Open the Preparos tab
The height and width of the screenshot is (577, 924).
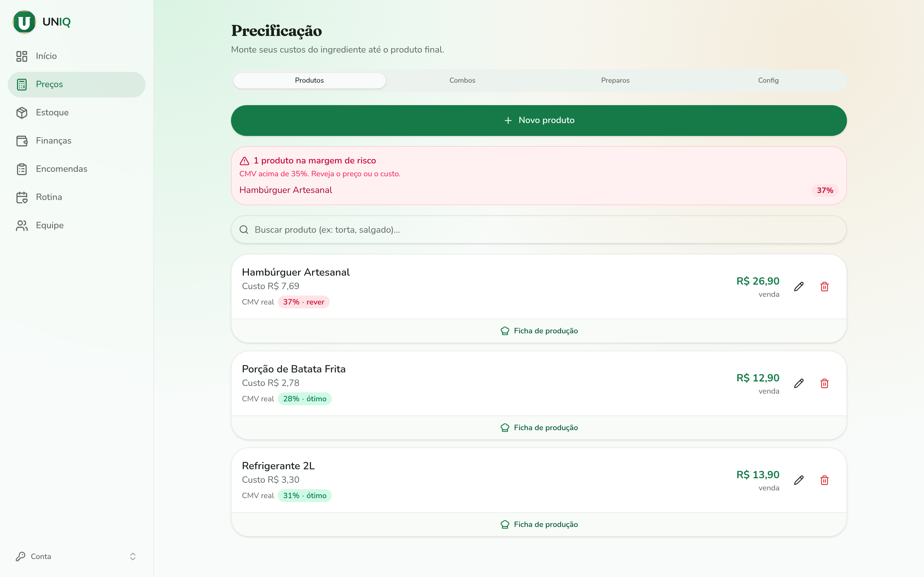click(615, 80)
